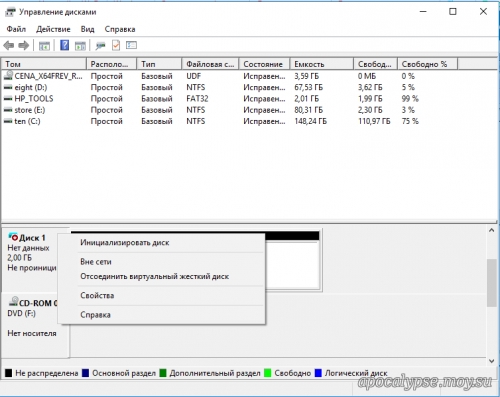Click the DVD (F:) drive label

[21, 314]
